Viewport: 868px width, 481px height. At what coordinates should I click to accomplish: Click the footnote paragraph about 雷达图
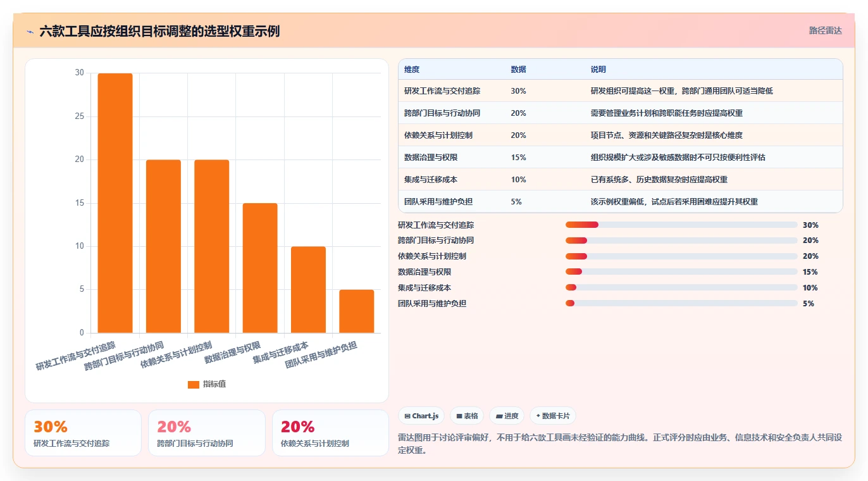tap(620, 444)
